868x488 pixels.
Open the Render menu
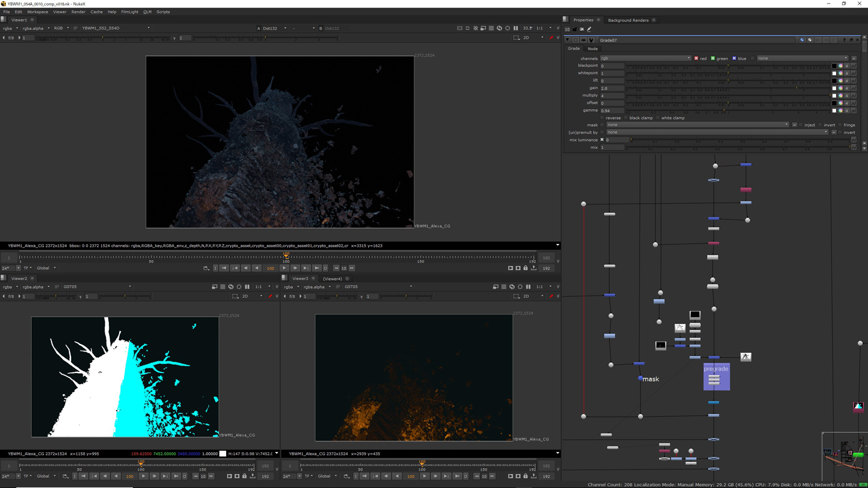[x=78, y=12]
